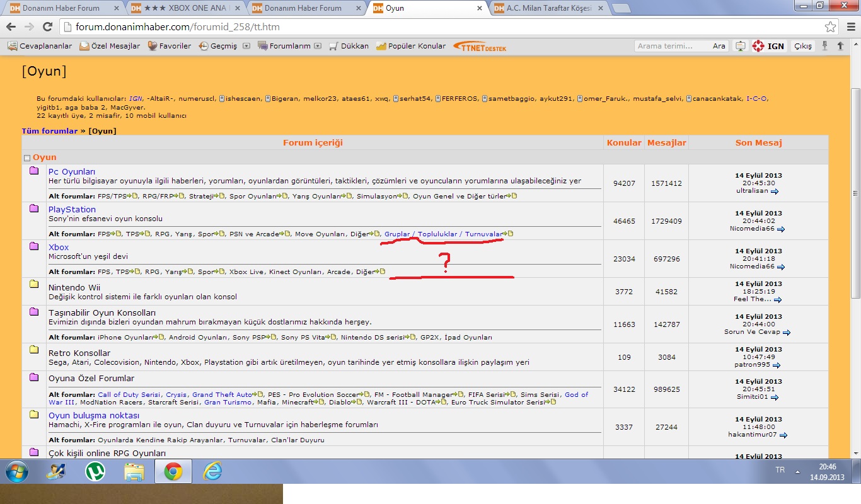861x504 pixels.
Task: Click the TTNET Destek logo
Action: [x=480, y=47]
